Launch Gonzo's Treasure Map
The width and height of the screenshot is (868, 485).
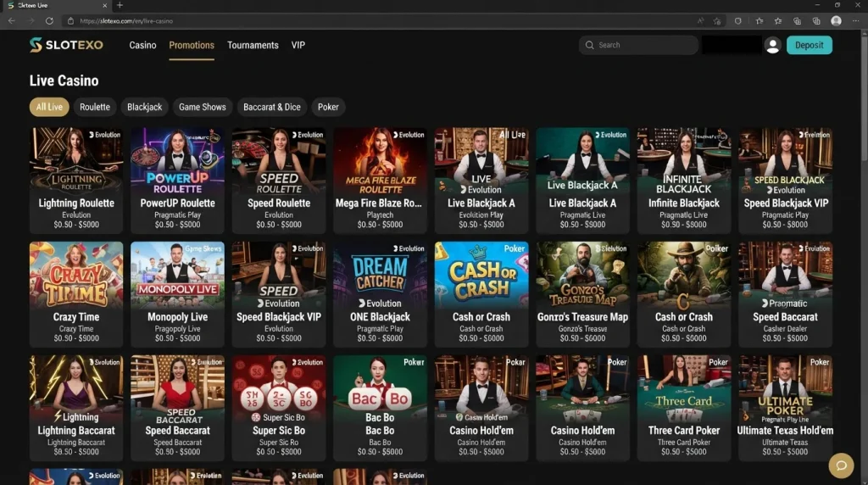coord(583,294)
